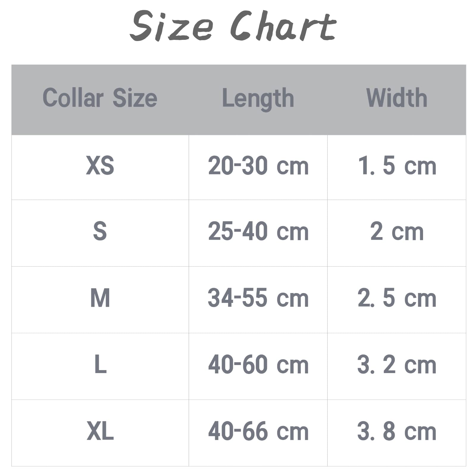This screenshot has height=476, width=476.
Task: Click the 40-60 cm length cell
Action: (x=258, y=365)
